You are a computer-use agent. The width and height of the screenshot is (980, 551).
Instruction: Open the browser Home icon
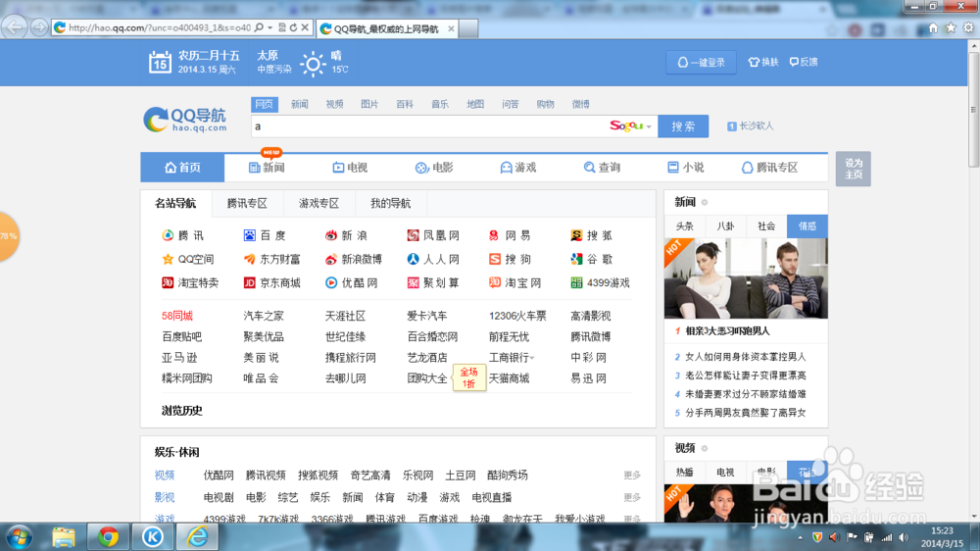pyautogui.click(x=933, y=27)
